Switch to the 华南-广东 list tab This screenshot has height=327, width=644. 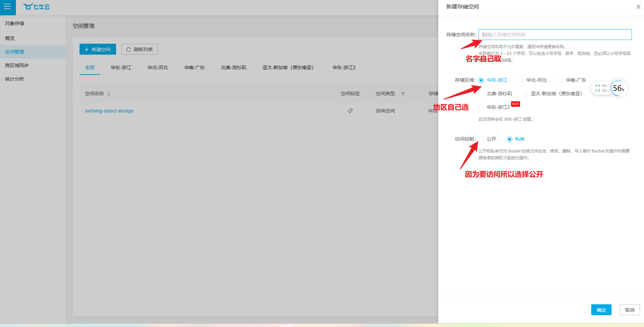coord(194,67)
